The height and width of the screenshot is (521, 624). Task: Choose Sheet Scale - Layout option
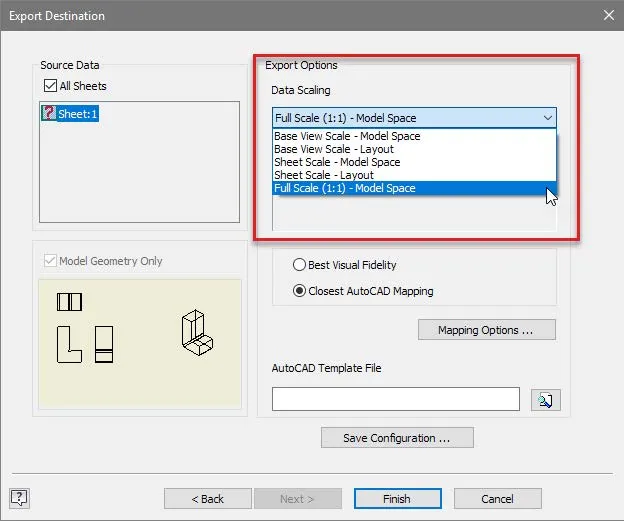click(414, 175)
